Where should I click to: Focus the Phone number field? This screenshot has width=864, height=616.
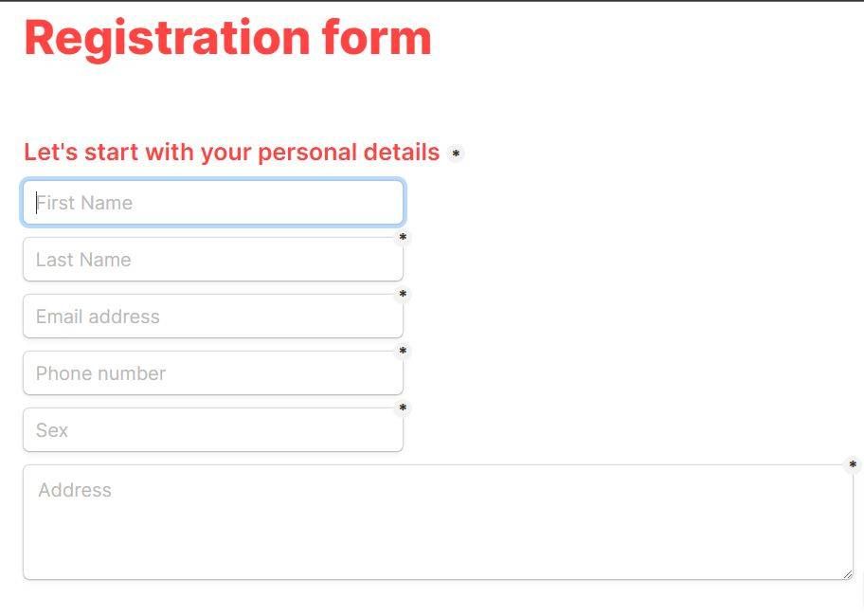click(x=213, y=372)
